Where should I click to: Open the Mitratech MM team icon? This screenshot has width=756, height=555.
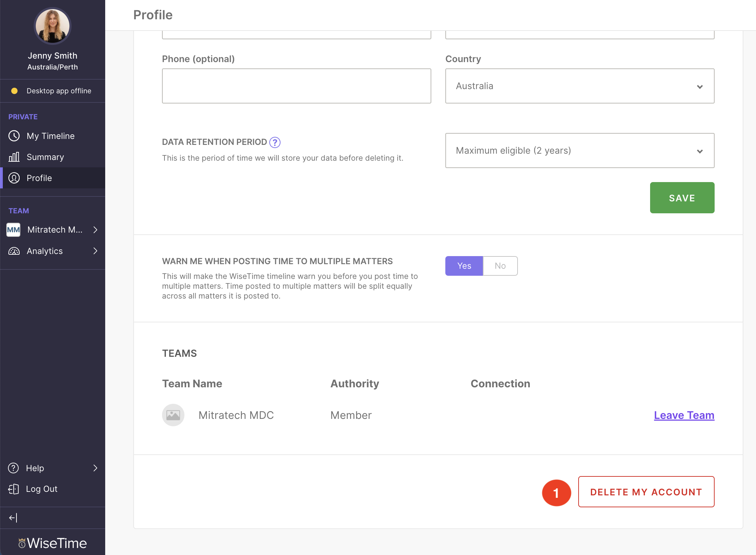tap(13, 230)
